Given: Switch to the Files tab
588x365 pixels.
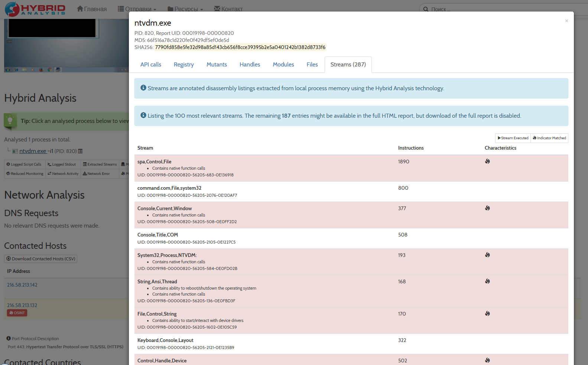Looking at the screenshot, I should [312, 65].
